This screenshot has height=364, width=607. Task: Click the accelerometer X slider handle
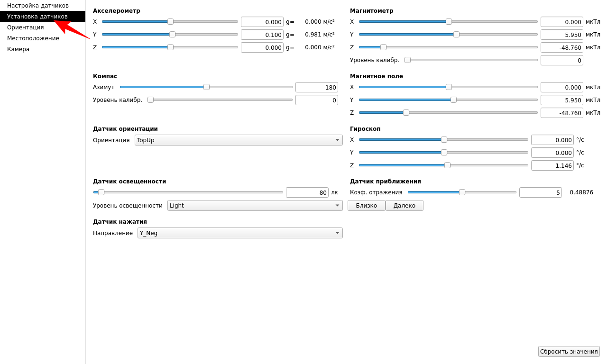coord(170,22)
